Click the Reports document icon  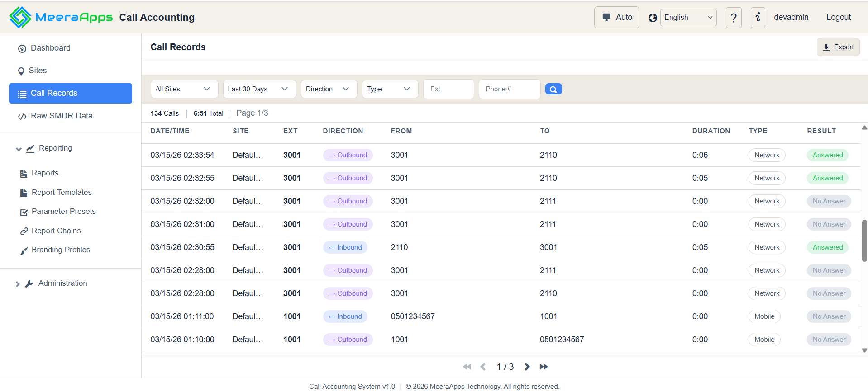point(24,174)
